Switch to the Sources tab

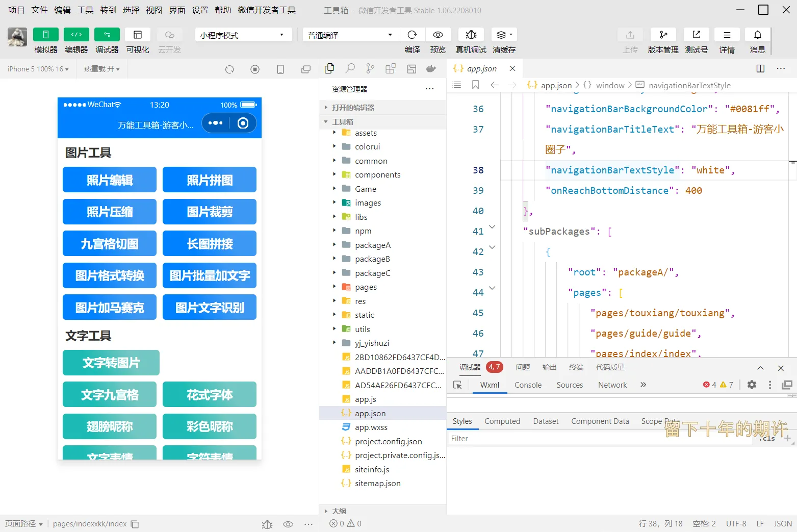click(x=570, y=385)
